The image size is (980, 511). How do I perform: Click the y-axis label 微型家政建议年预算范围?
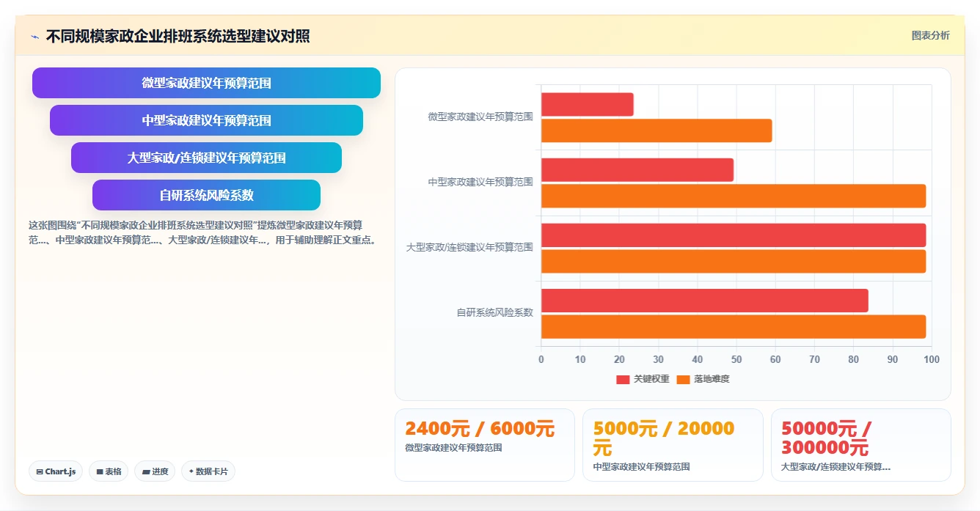click(x=480, y=117)
